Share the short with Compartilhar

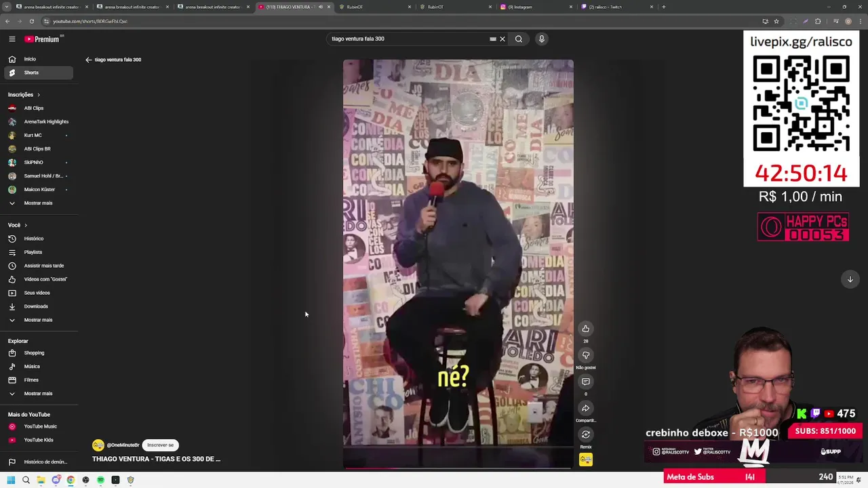586,408
